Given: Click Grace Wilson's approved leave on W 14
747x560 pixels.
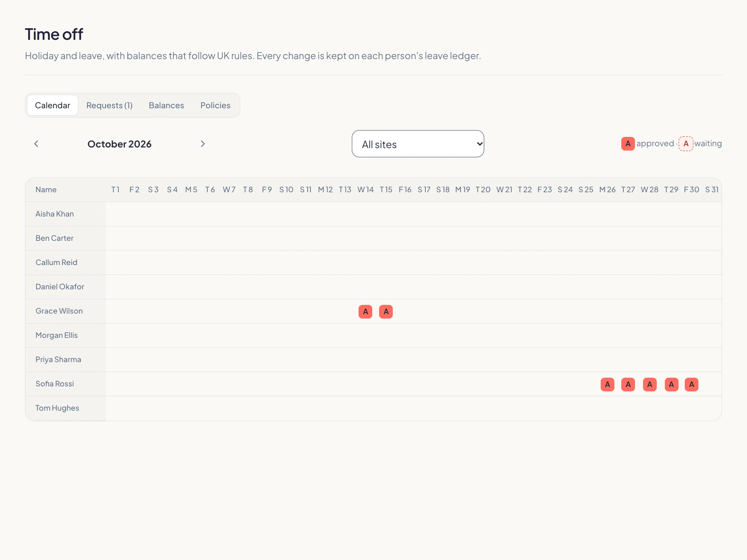Looking at the screenshot, I should [365, 311].
